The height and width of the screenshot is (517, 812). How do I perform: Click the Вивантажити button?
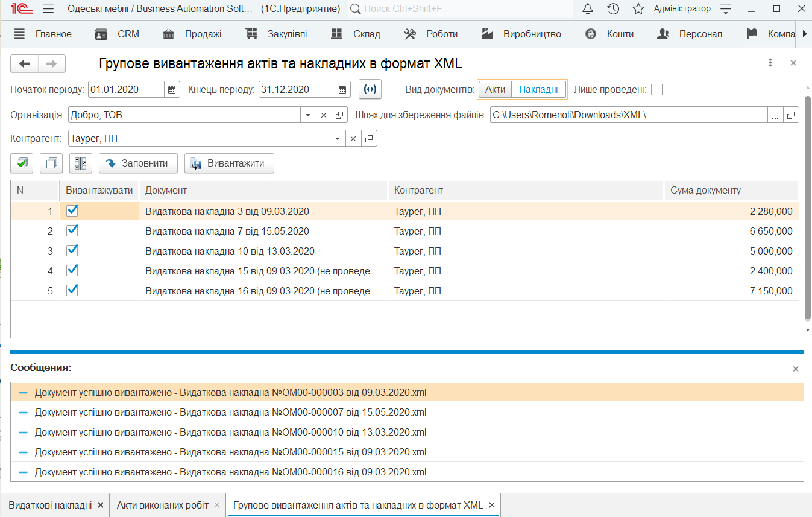pos(229,163)
